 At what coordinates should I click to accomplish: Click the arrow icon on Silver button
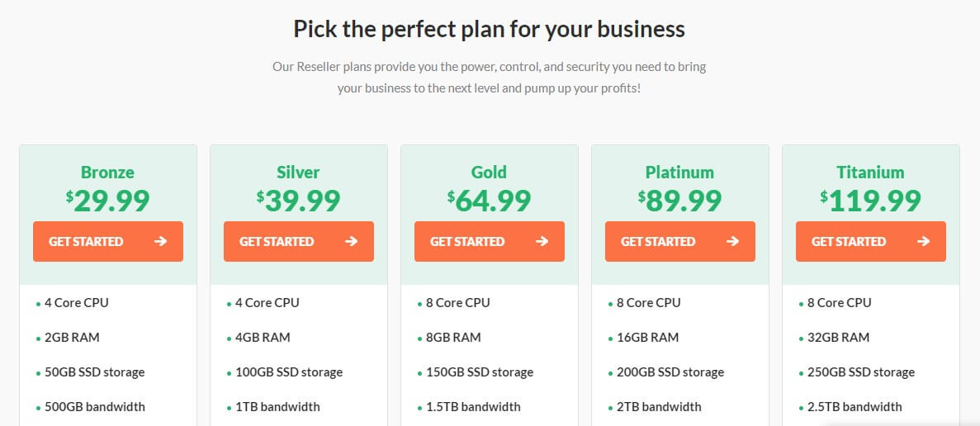351,241
